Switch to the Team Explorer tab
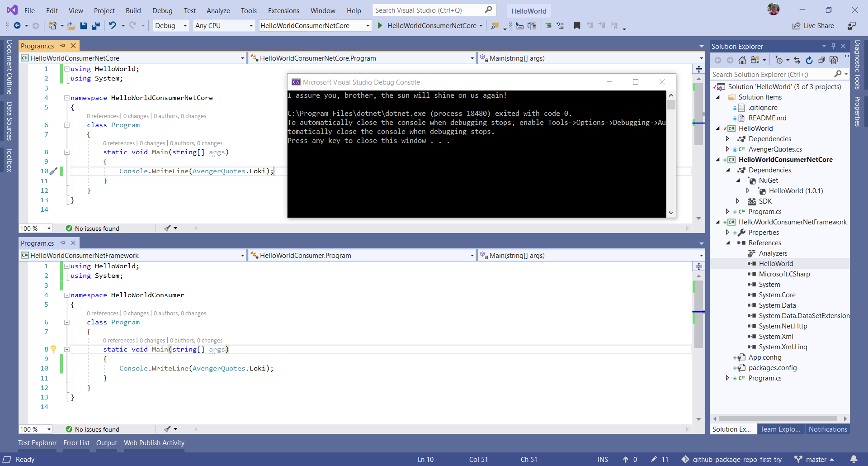This screenshot has width=868, height=466. click(x=780, y=429)
